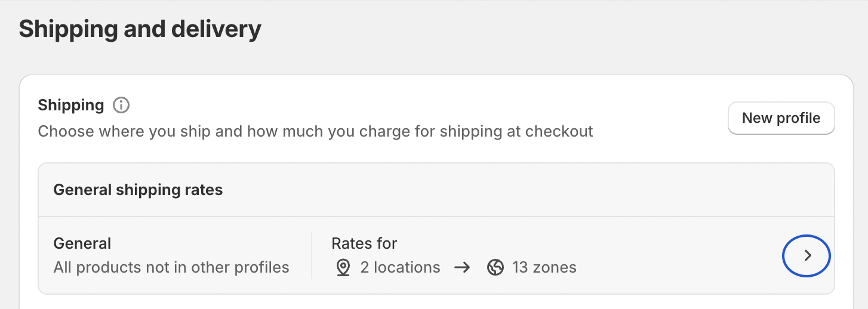This screenshot has height=309, width=868.
Task: Click the location pin icon
Action: tap(343, 268)
